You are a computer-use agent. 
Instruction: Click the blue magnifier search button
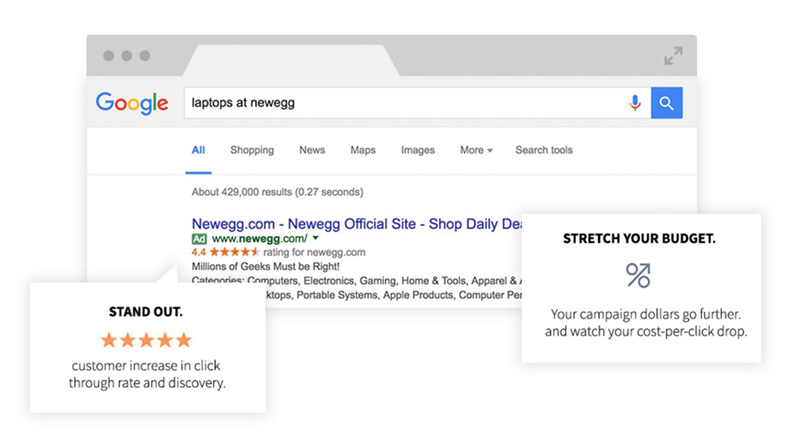click(x=666, y=103)
